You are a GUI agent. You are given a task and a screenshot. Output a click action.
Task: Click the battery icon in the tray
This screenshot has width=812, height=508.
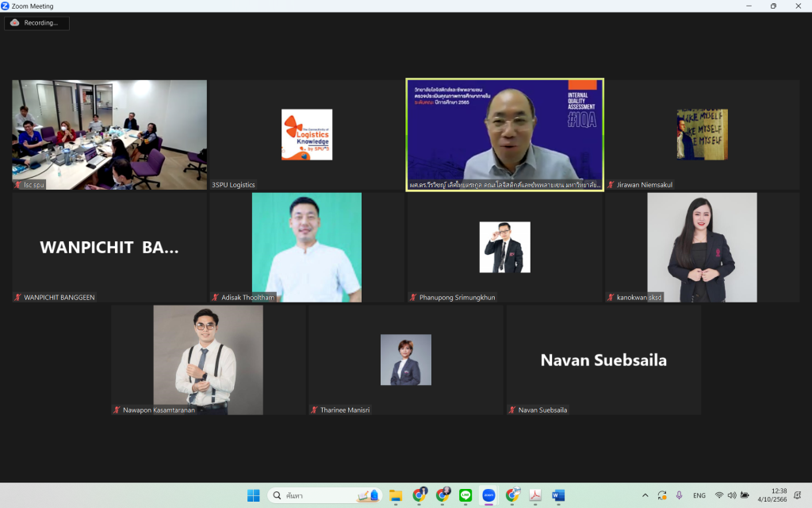tap(745, 495)
